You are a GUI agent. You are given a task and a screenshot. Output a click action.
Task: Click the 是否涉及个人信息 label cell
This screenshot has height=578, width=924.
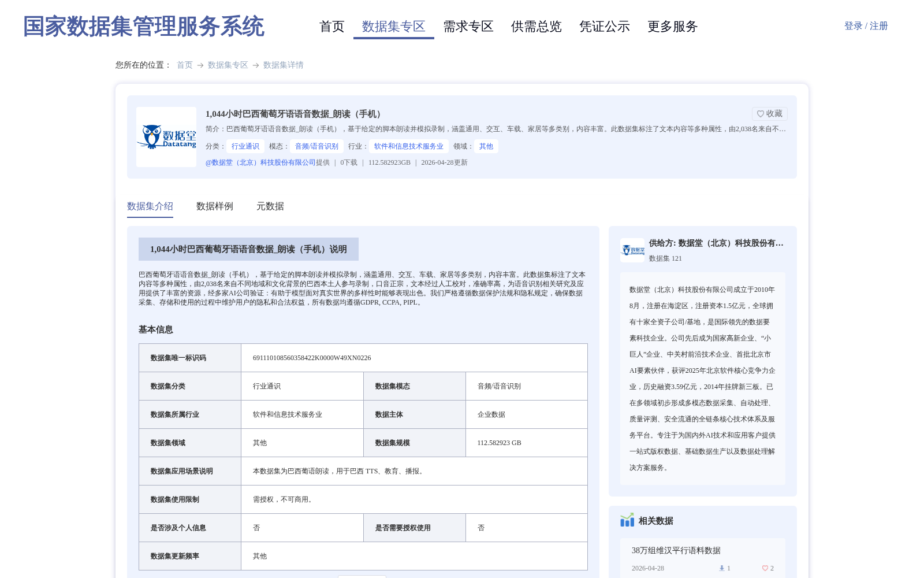190,528
